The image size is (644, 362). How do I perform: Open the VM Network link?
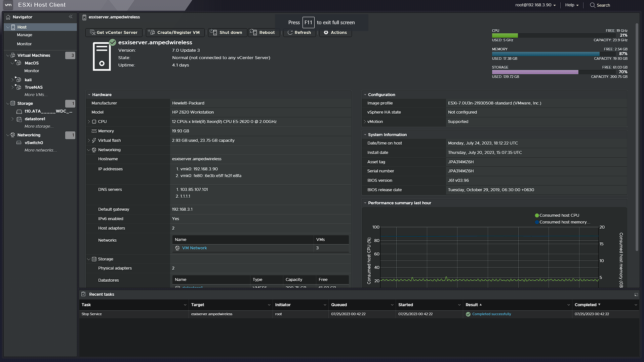194,248
